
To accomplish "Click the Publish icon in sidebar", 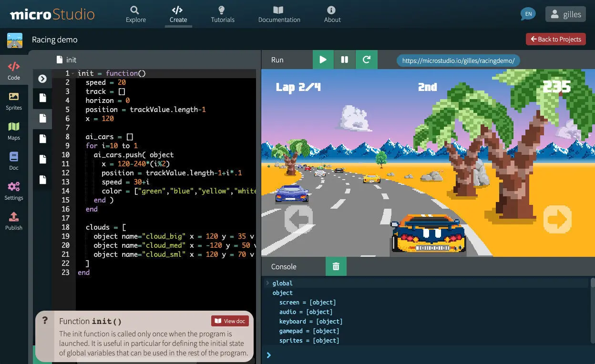I will pyautogui.click(x=14, y=221).
